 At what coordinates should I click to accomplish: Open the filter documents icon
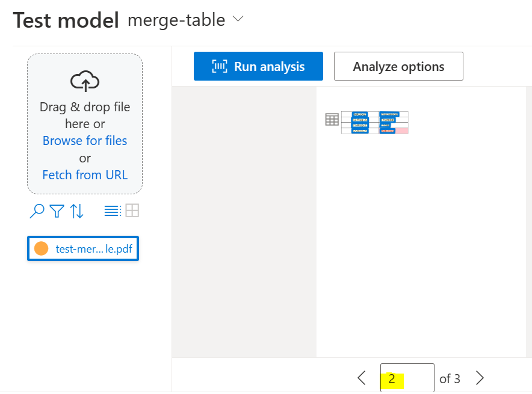pyautogui.click(x=56, y=211)
